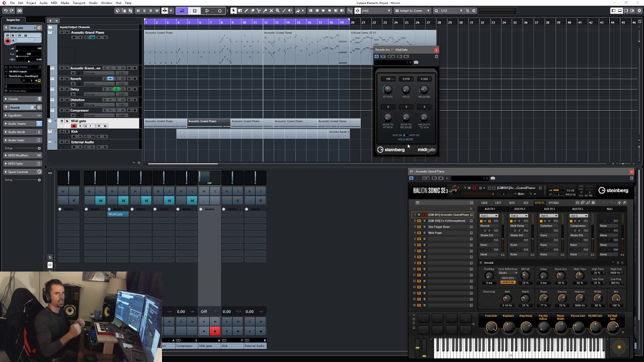Open the File menu

coord(12,3)
